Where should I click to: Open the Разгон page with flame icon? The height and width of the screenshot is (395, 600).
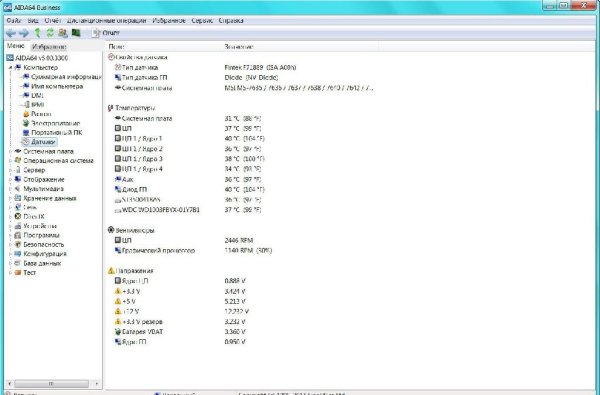coord(37,114)
